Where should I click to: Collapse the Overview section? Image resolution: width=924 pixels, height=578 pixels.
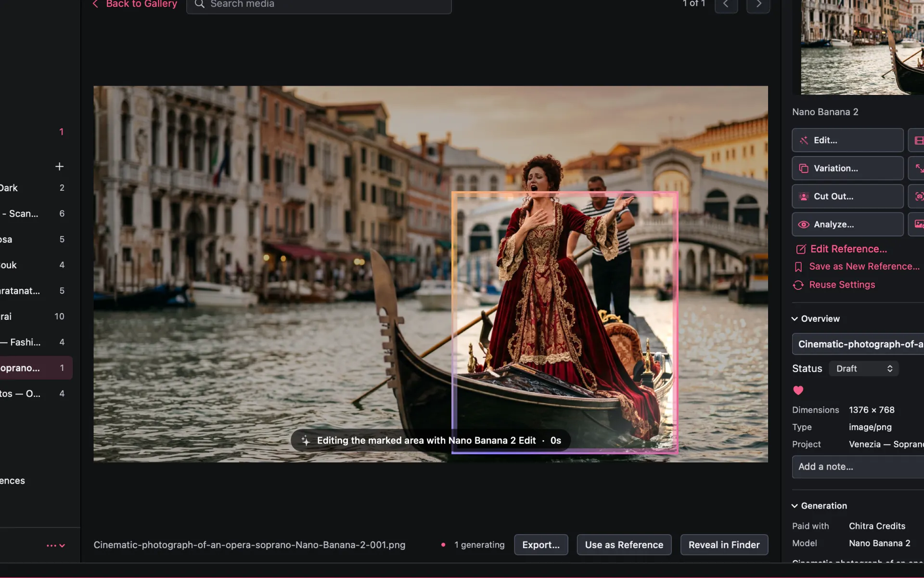816,319
